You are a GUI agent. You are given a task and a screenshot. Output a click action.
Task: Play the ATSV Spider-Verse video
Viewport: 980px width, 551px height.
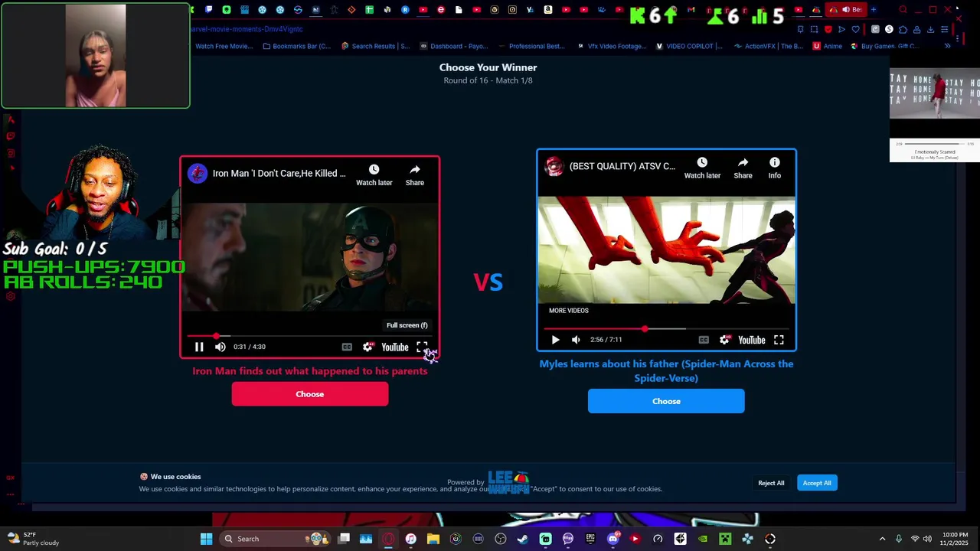click(x=555, y=340)
